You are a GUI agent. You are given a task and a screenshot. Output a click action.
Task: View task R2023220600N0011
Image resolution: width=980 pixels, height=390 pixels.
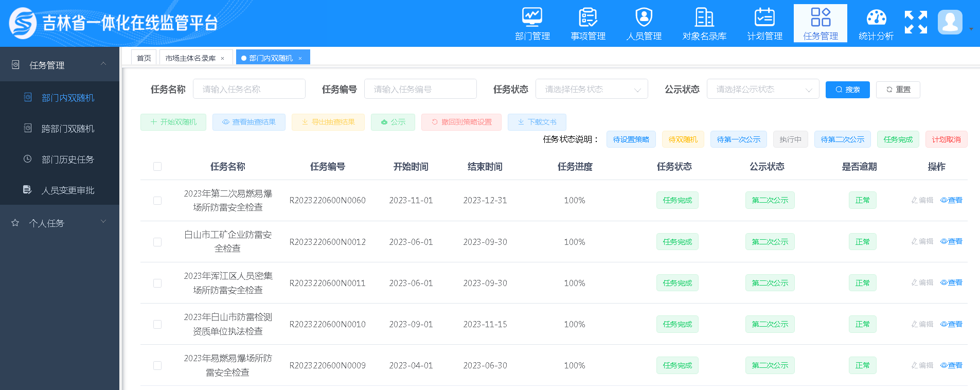click(951, 282)
